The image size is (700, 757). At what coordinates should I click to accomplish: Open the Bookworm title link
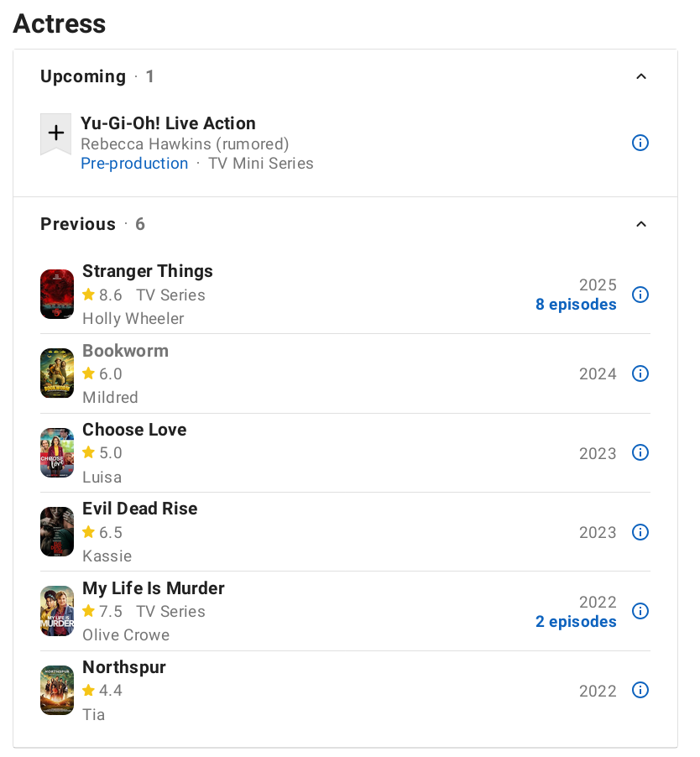(126, 351)
